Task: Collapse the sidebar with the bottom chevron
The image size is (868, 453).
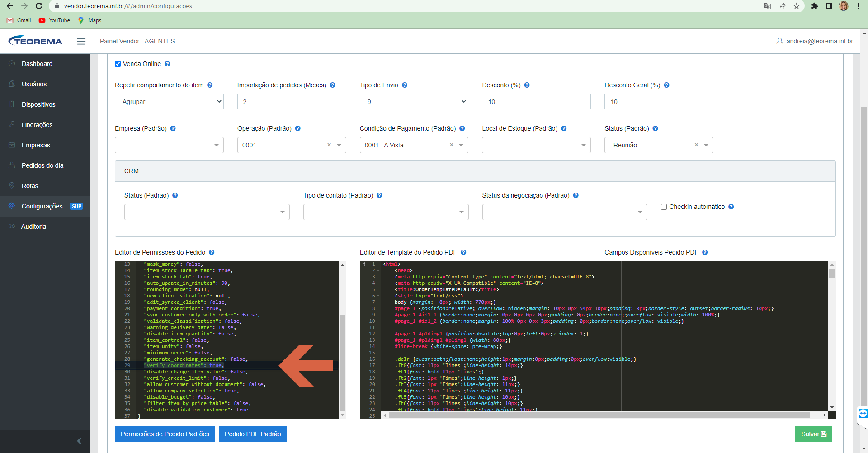Action: click(x=79, y=441)
